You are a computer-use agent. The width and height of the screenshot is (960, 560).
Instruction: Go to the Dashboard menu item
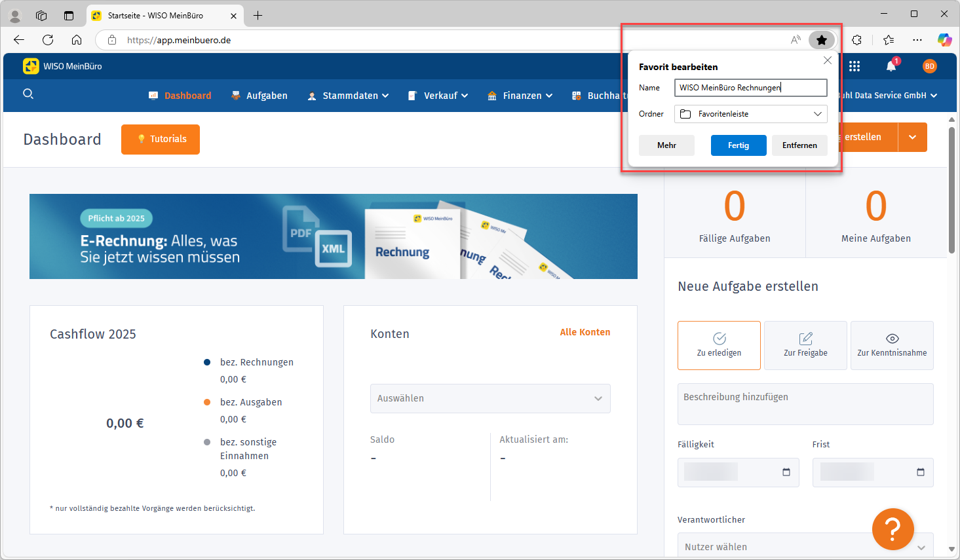pos(180,96)
